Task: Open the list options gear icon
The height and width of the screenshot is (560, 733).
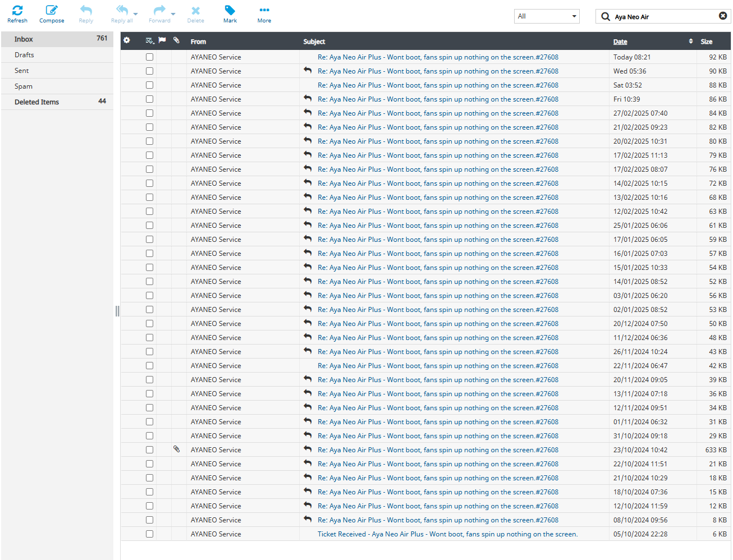Action: click(127, 40)
